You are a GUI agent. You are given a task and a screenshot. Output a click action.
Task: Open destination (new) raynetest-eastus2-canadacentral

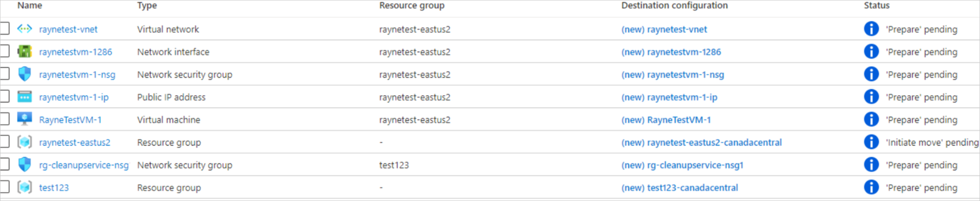[702, 143]
